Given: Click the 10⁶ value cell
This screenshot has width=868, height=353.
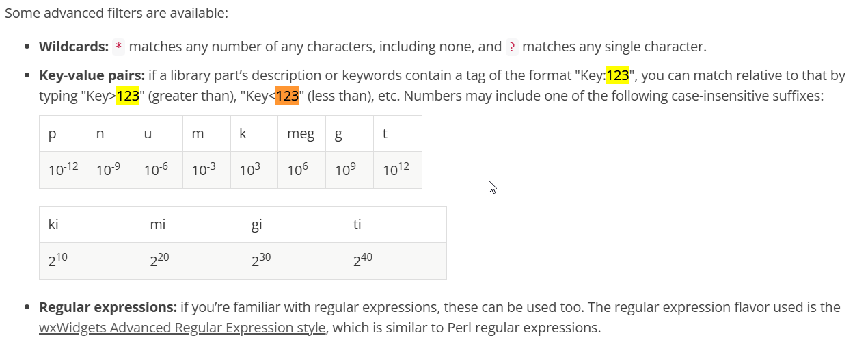Looking at the screenshot, I should (x=301, y=170).
